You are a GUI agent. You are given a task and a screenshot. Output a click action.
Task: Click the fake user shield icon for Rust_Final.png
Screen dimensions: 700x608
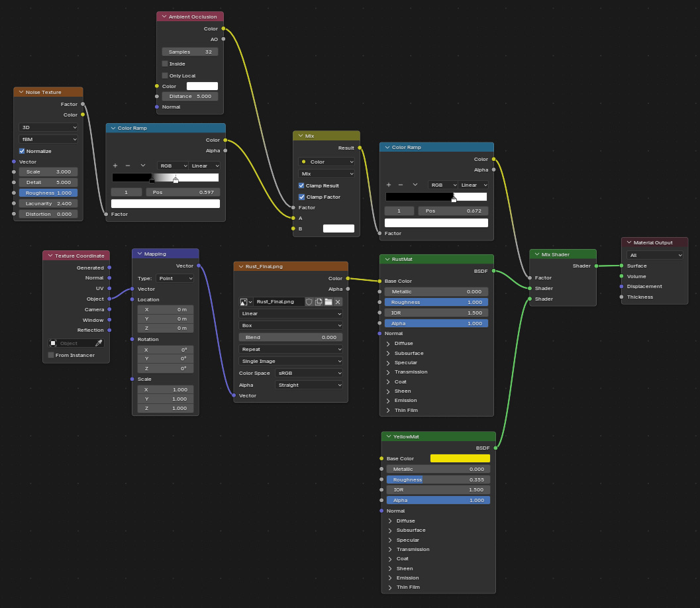(309, 301)
